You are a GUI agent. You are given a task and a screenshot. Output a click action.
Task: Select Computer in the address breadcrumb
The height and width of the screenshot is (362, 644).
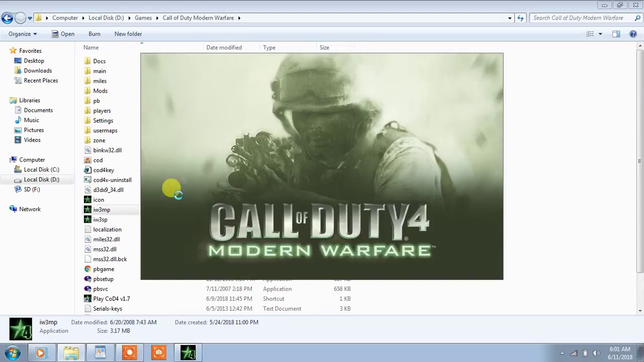pyautogui.click(x=65, y=18)
